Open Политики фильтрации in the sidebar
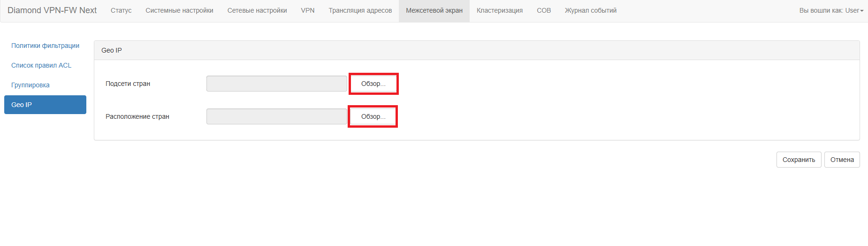The image size is (868, 246). click(45, 46)
